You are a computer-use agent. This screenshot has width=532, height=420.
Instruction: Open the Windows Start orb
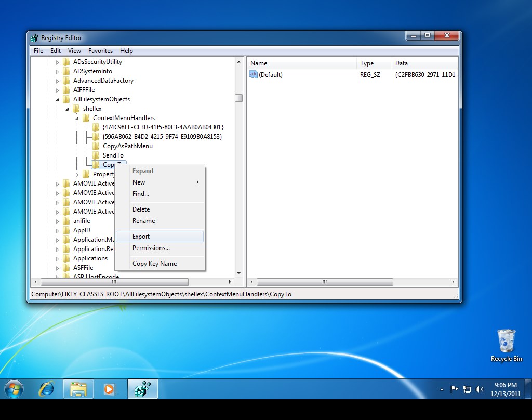(x=14, y=389)
